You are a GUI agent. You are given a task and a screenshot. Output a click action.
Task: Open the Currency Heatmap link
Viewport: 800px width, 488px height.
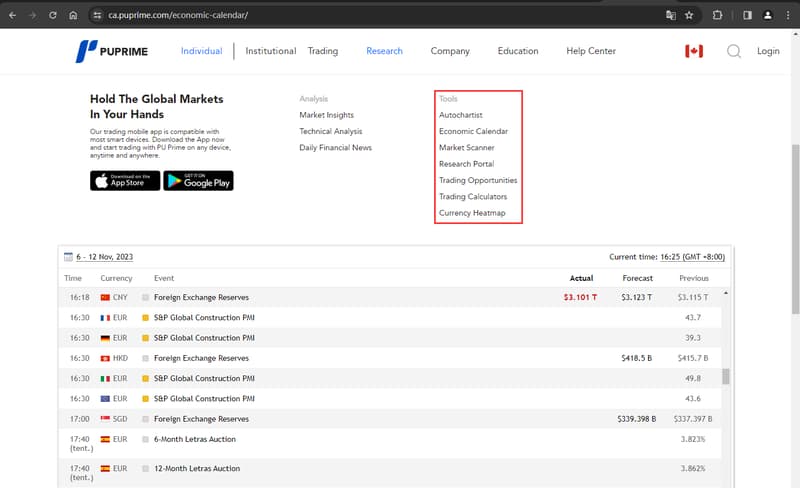(x=472, y=213)
